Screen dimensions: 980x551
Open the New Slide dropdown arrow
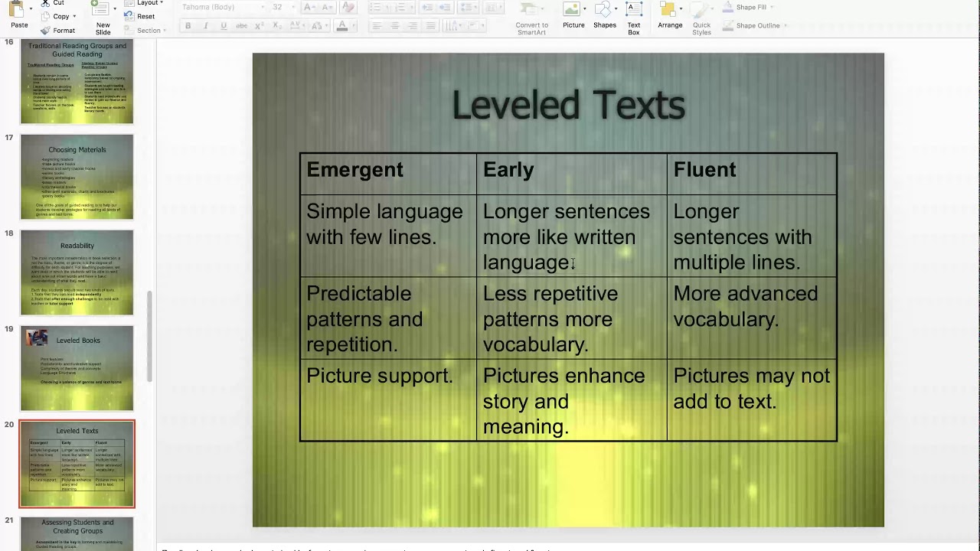(115, 8)
